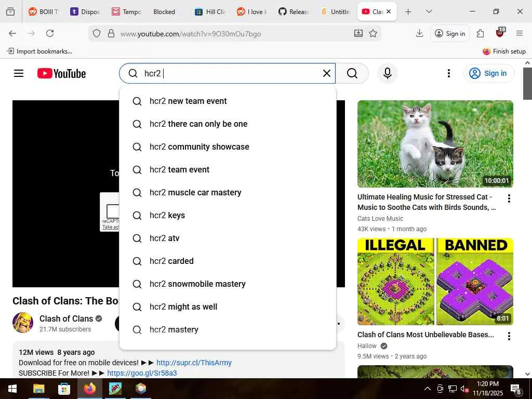
Task: Clear the search box with the X
Action: 326,73
